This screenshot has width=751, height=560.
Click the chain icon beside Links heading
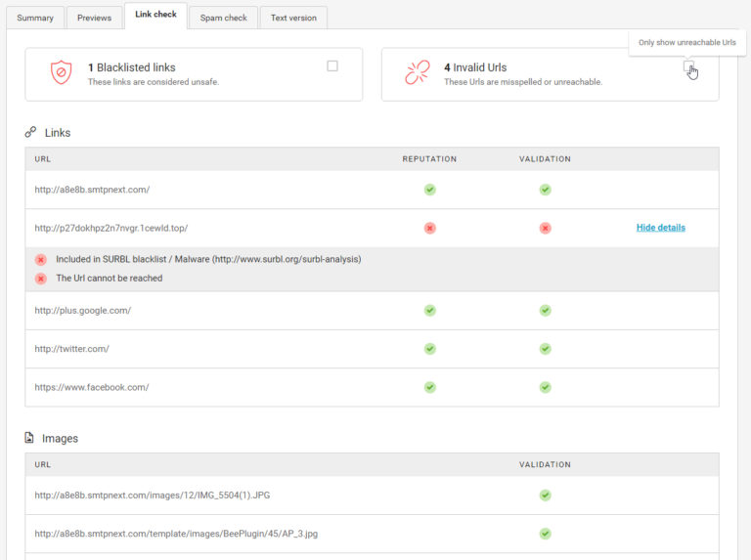(x=30, y=132)
